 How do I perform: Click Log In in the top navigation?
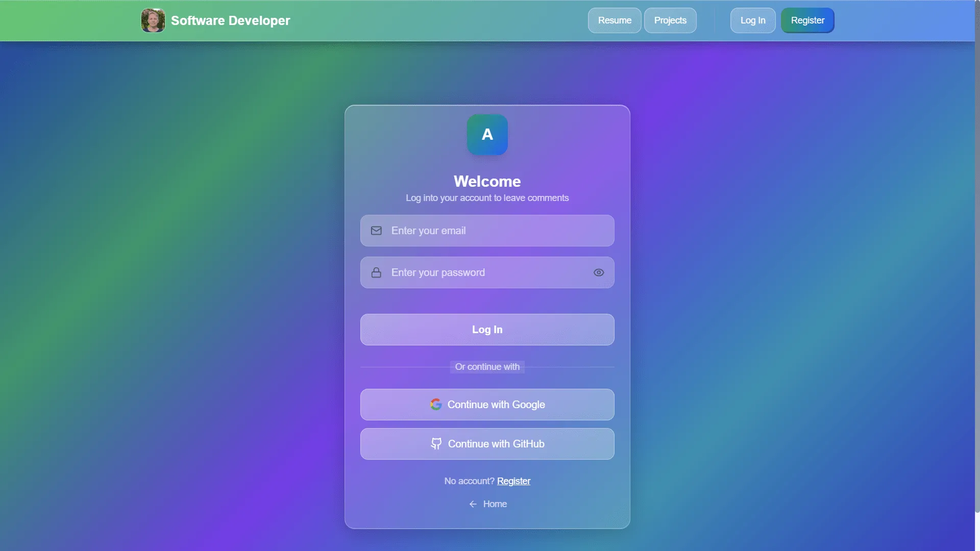752,20
